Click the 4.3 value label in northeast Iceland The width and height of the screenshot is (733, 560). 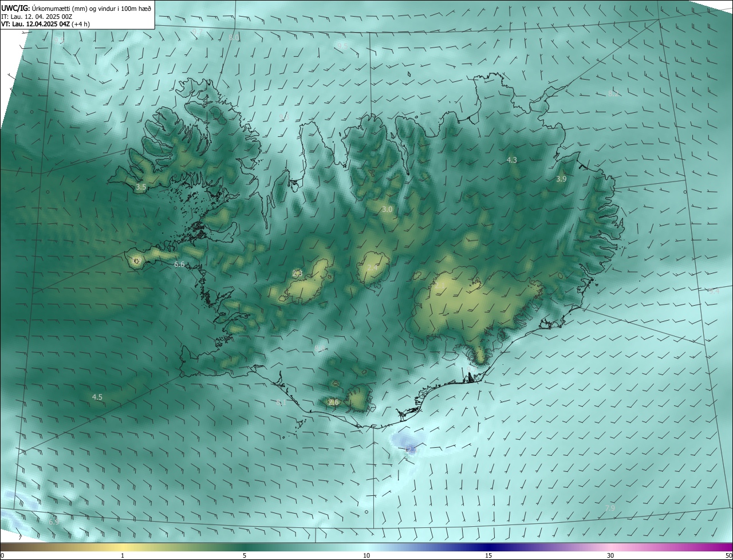point(512,160)
